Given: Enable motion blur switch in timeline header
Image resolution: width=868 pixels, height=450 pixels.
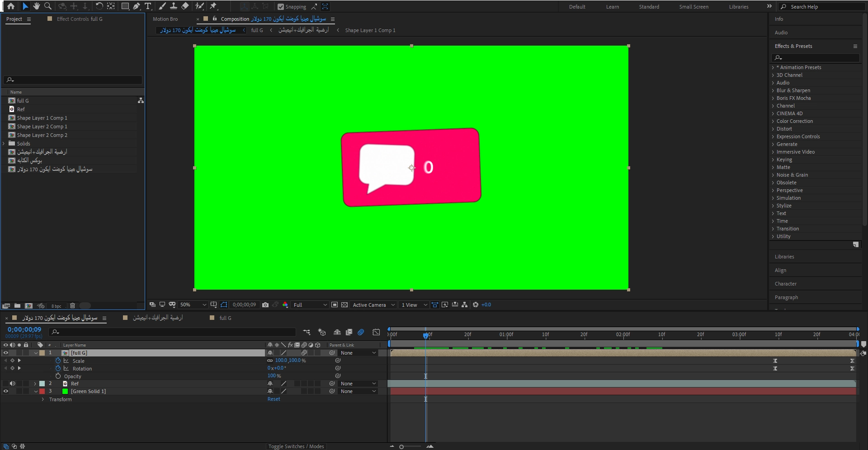Looking at the screenshot, I should point(361,332).
